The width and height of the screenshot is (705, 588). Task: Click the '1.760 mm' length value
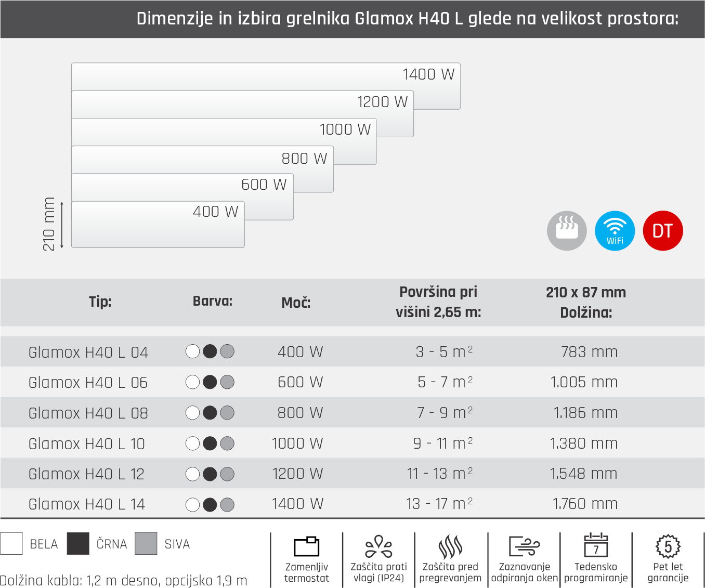pos(585,504)
